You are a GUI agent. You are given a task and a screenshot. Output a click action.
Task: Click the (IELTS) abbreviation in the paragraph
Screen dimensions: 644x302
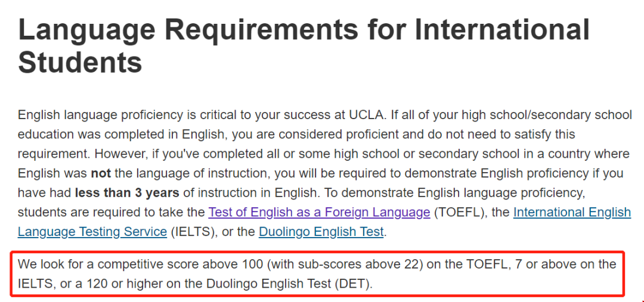(x=194, y=232)
